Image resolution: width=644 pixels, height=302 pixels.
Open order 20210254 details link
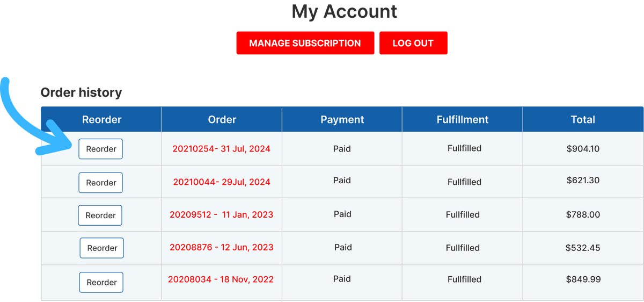[221, 148]
